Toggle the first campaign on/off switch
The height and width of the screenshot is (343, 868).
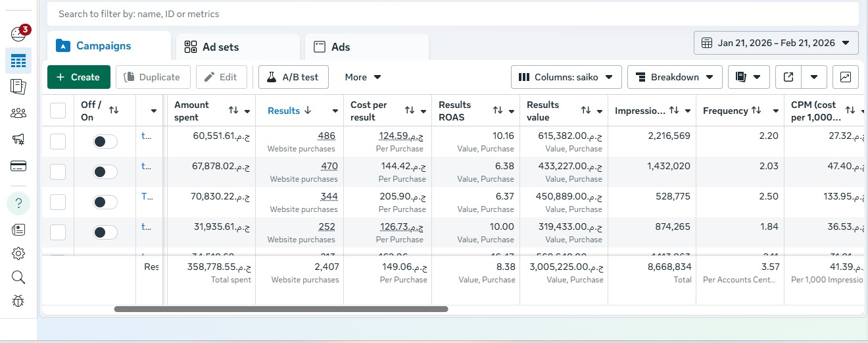pyautogui.click(x=105, y=142)
